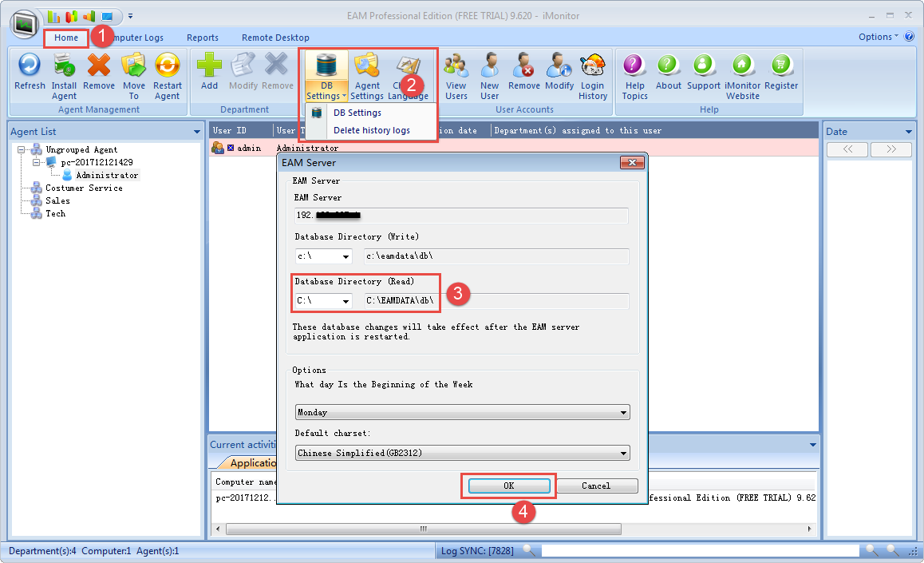Open the Login History viewer

click(592, 76)
